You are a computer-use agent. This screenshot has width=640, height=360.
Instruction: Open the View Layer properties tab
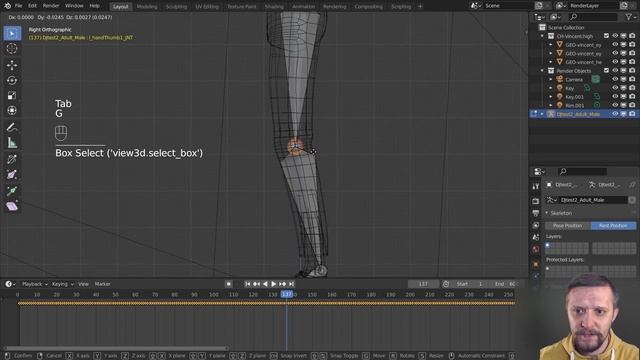[x=536, y=225]
